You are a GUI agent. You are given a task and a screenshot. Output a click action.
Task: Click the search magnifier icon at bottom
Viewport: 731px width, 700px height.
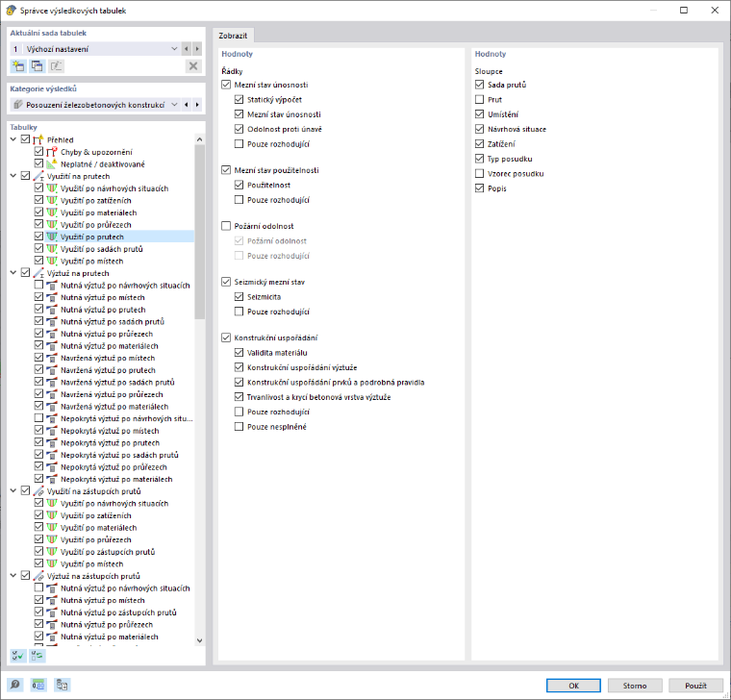(15, 685)
